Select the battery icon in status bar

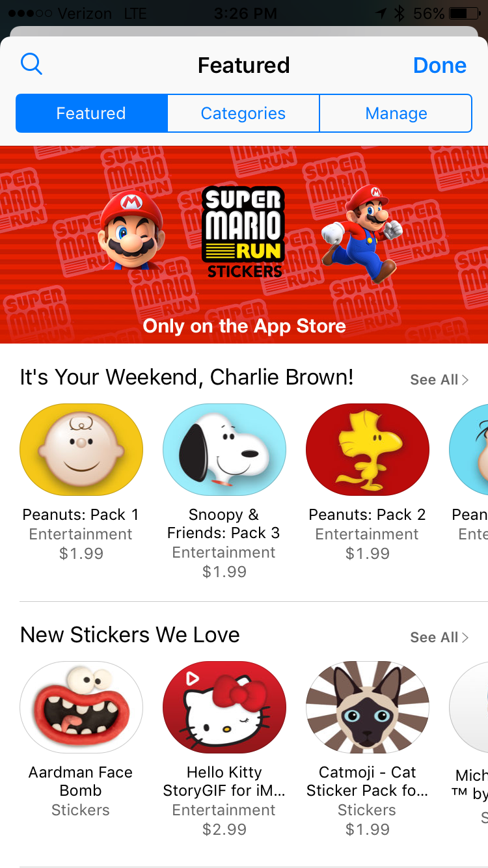(x=463, y=13)
